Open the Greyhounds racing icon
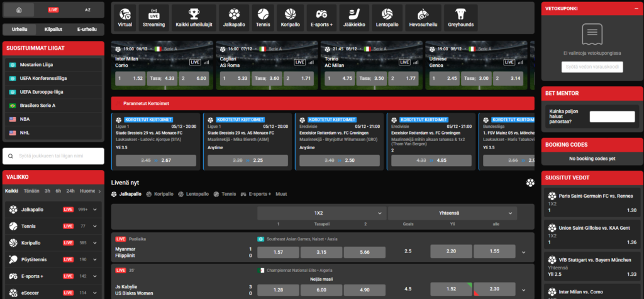Image resolution: width=644 pixels, height=299 pixels. point(461,18)
